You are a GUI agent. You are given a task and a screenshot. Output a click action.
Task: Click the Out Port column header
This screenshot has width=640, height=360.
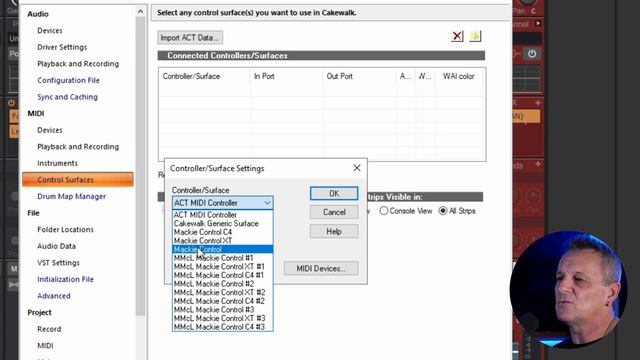(359, 76)
